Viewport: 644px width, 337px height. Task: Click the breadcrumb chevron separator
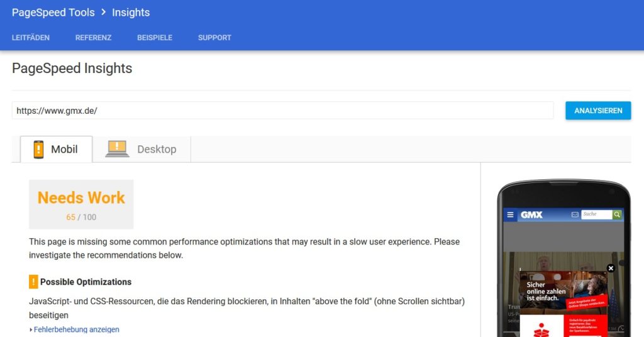[104, 13]
